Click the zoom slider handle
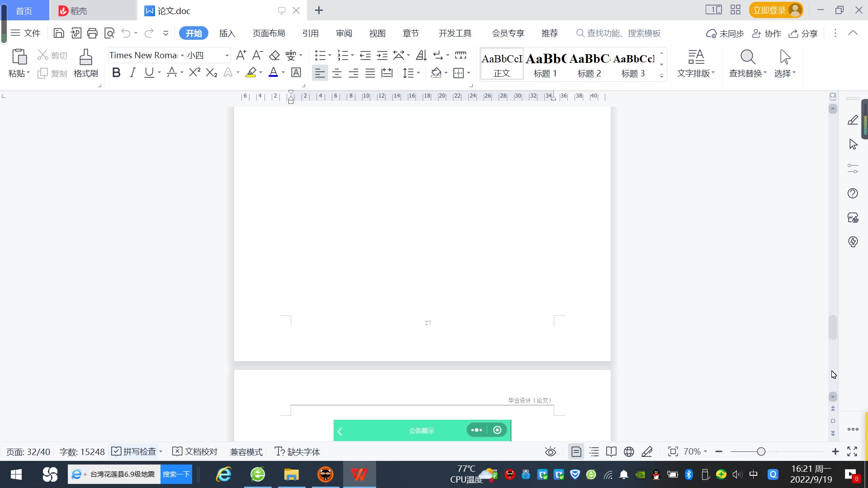 (x=761, y=452)
